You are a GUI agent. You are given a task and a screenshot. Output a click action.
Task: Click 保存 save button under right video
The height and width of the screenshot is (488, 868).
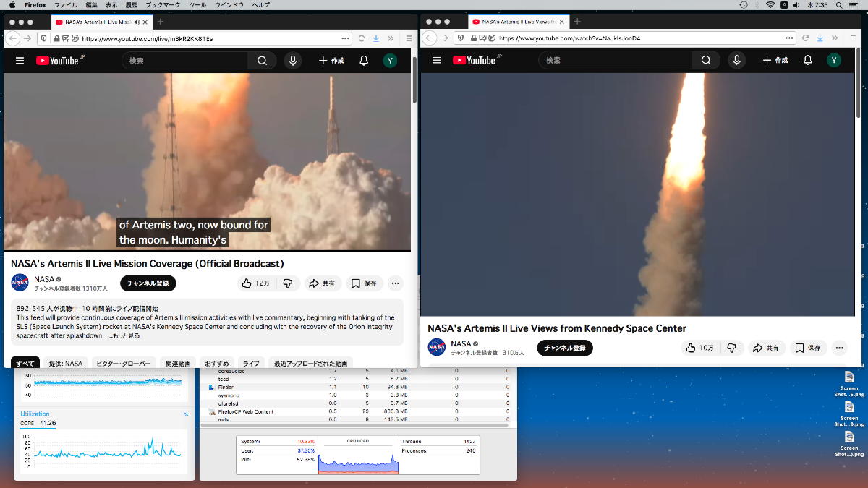pyautogui.click(x=809, y=348)
